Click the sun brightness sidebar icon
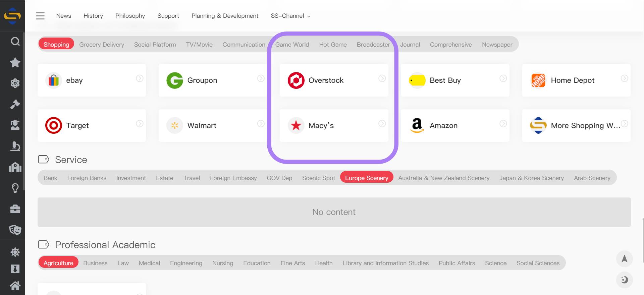This screenshot has width=644, height=295. [x=15, y=252]
